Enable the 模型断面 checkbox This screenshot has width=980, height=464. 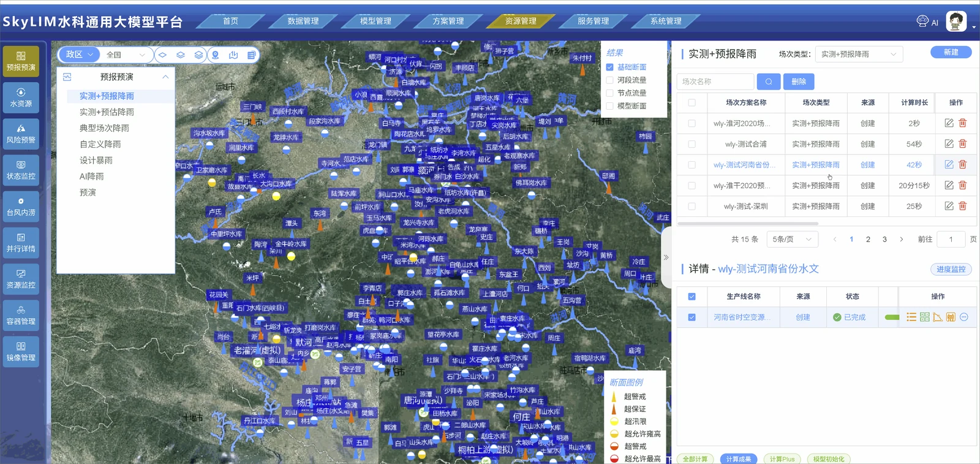click(x=610, y=106)
